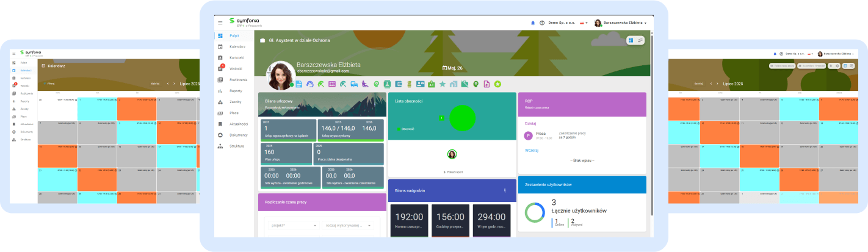Click the Pokaż raport link
The height and width of the screenshot is (252, 868).
pyautogui.click(x=452, y=172)
